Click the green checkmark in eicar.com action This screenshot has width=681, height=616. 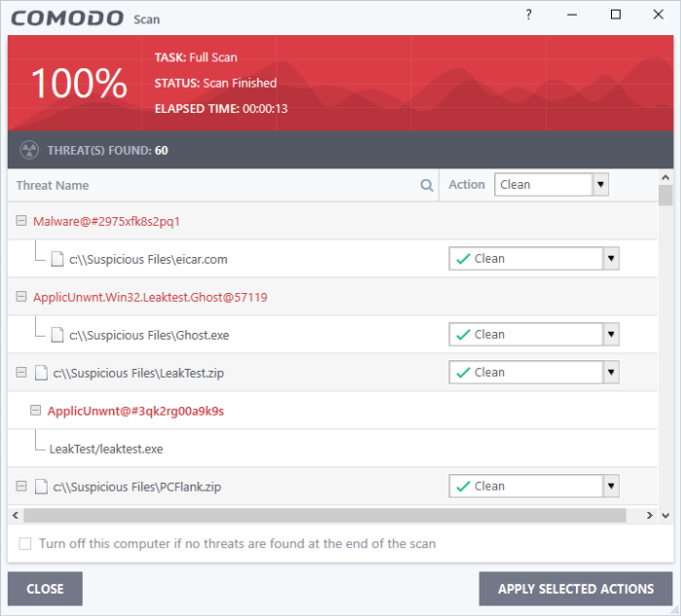(x=463, y=259)
